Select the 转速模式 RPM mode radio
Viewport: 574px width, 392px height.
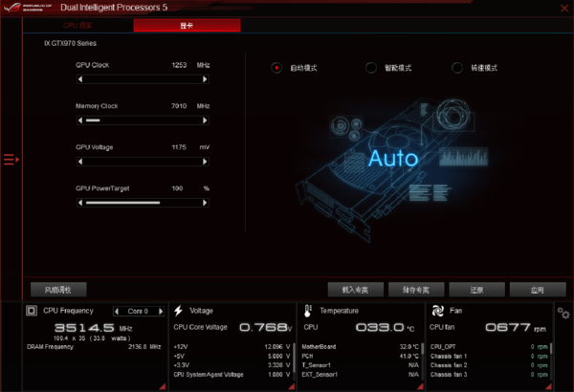457,68
